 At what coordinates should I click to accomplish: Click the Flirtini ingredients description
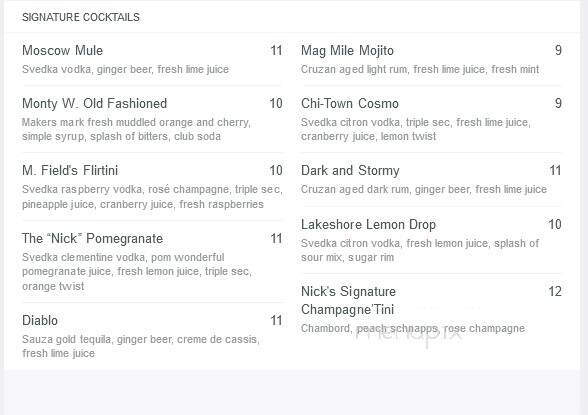[152, 197]
